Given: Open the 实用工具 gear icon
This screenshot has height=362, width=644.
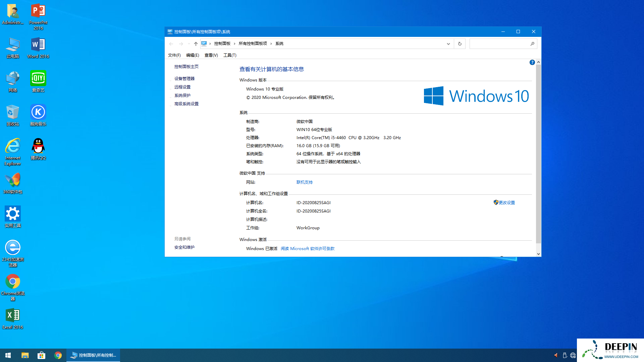Looking at the screenshot, I should (x=13, y=217).
